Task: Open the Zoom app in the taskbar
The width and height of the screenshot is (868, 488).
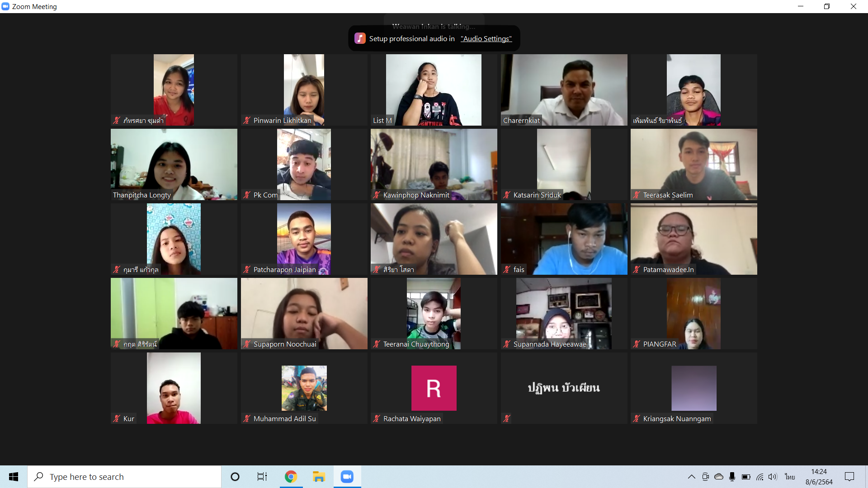Action: (x=347, y=477)
